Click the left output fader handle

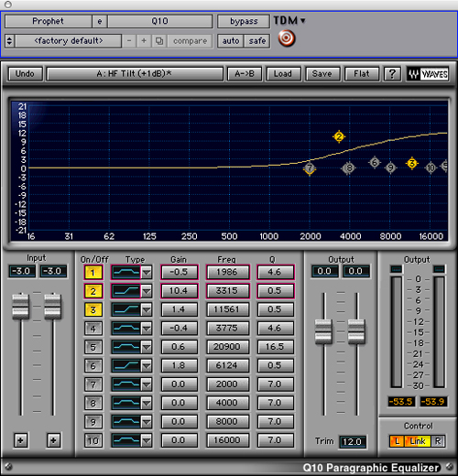323,331
